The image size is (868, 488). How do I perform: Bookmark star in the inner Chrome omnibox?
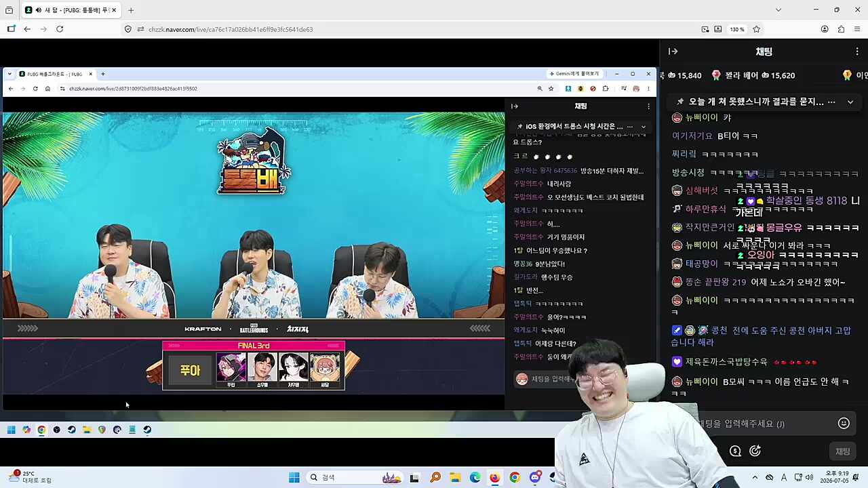pos(551,89)
